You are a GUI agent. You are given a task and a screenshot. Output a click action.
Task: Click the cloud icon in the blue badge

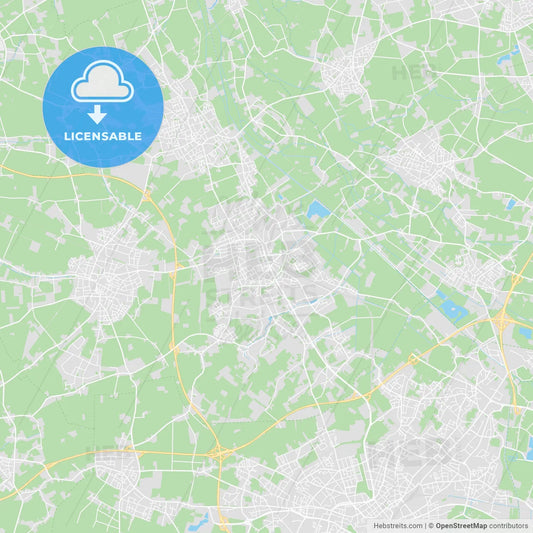click(x=102, y=81)
